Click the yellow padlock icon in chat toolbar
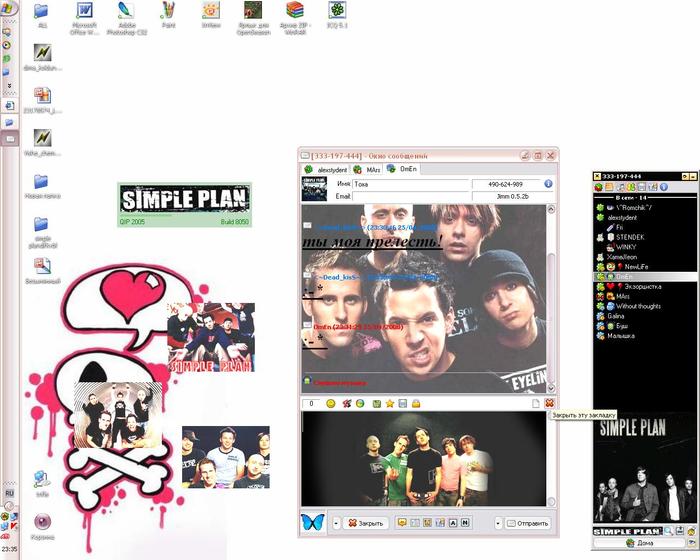 416,404
